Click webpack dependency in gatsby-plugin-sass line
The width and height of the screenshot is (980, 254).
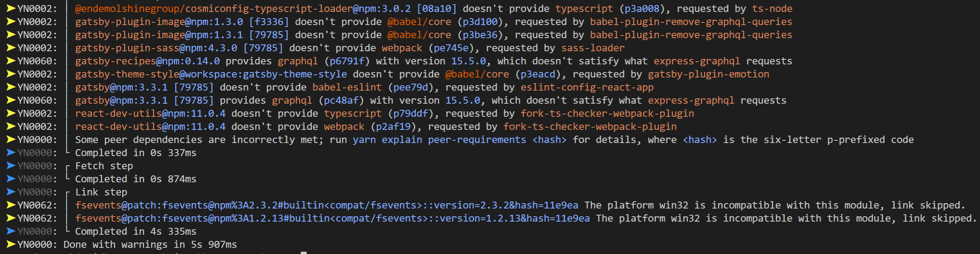402,48
